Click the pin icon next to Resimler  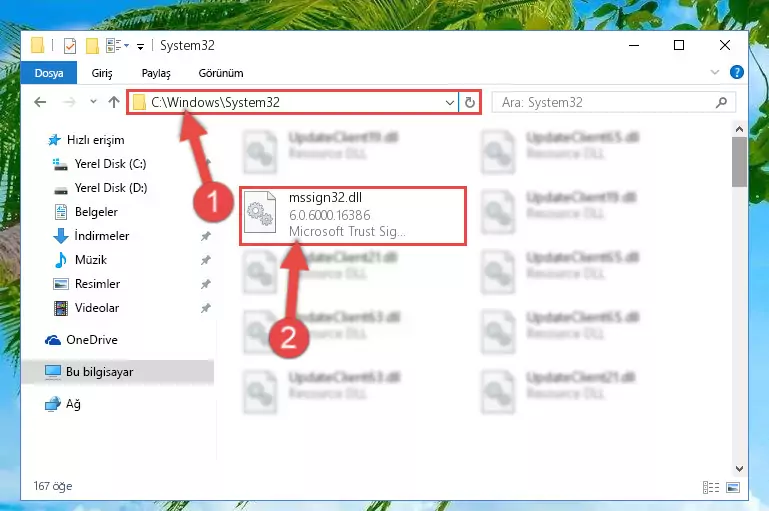205,284
